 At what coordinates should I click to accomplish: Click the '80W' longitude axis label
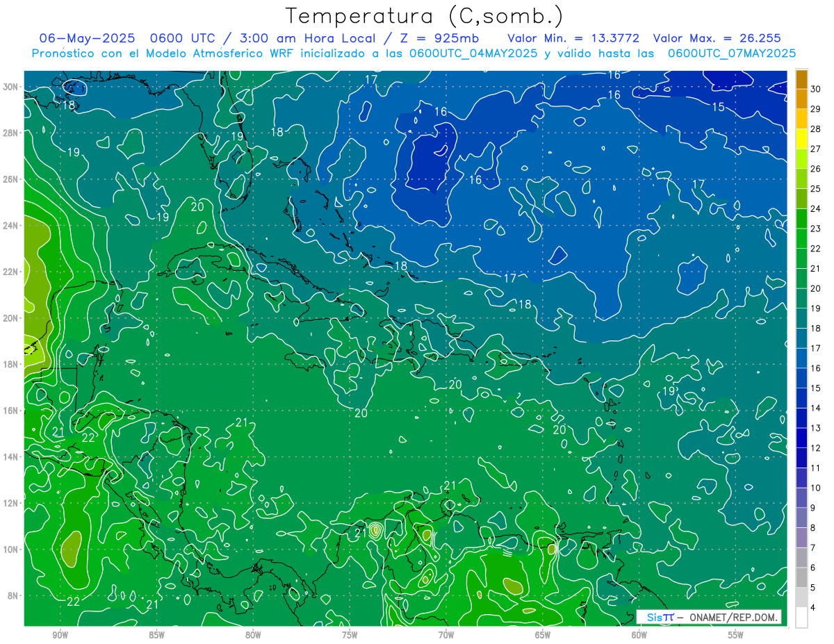coord(253,635)
